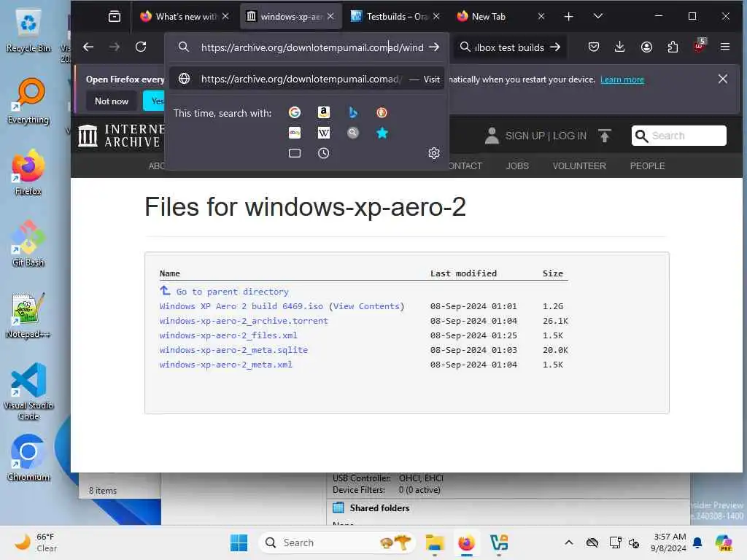Open the Firefox account icon
747x560 pixels.
click(646, 47)
